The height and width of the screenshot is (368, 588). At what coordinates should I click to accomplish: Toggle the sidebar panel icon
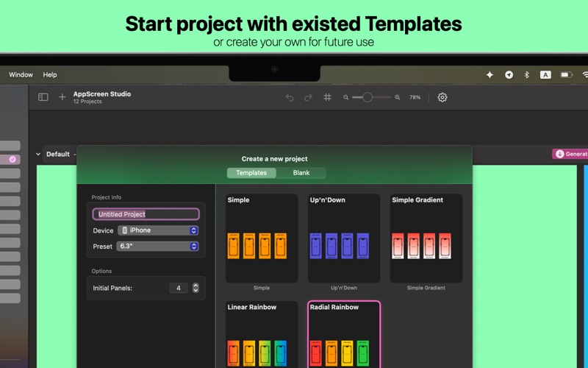pos(43,97)
